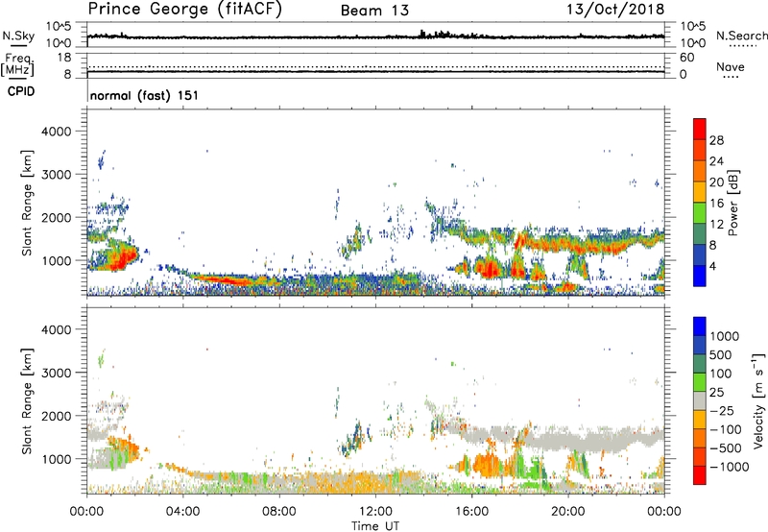Click the "28" label on Power color bar
This screenshot has width=768, height=532.
click(x=716, y=140)
